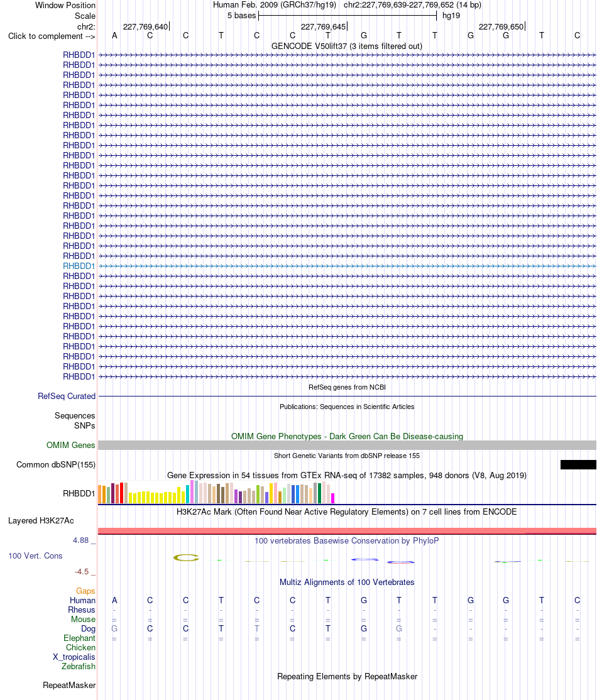Click the 'Mouse' alignment row label
The height and width of the screenshot is (700, 597).
[83, 619]
